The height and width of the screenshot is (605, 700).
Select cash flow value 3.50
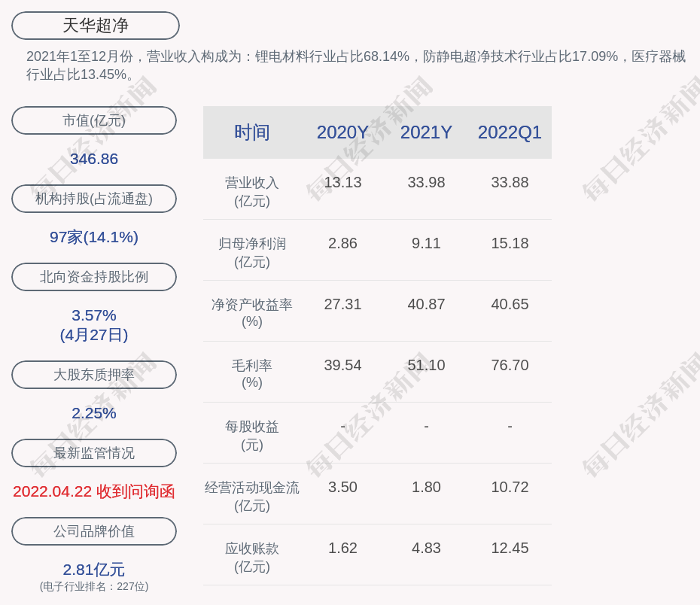pyautogui.click(x=343, y=487)
